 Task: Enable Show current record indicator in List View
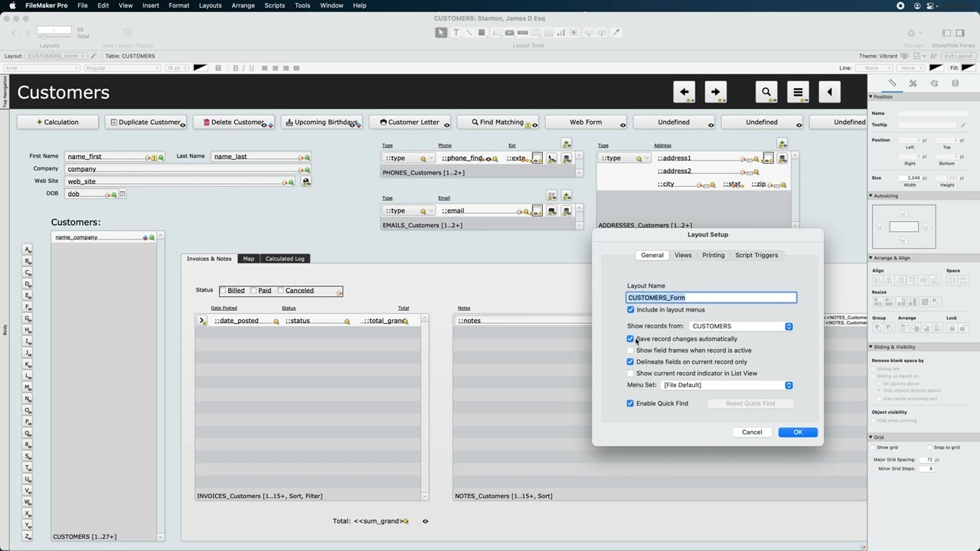pos(631,373)
